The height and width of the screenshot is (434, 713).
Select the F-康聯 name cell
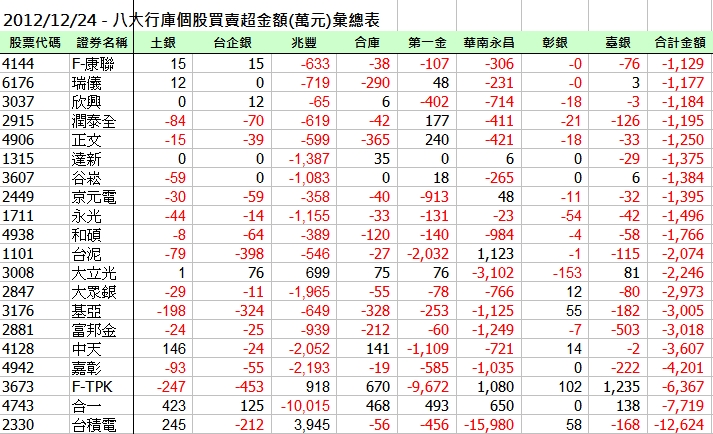click(93, 64)
